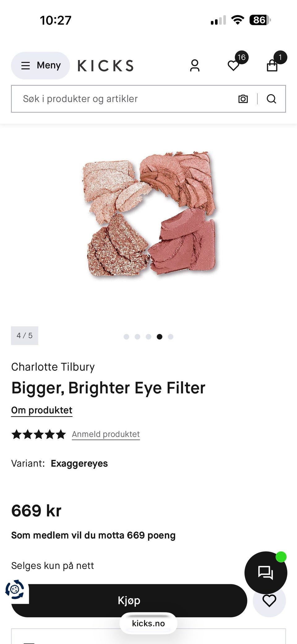Focus the product search field
The width and height of the screenshot is (297, 644).
point(124,99)
